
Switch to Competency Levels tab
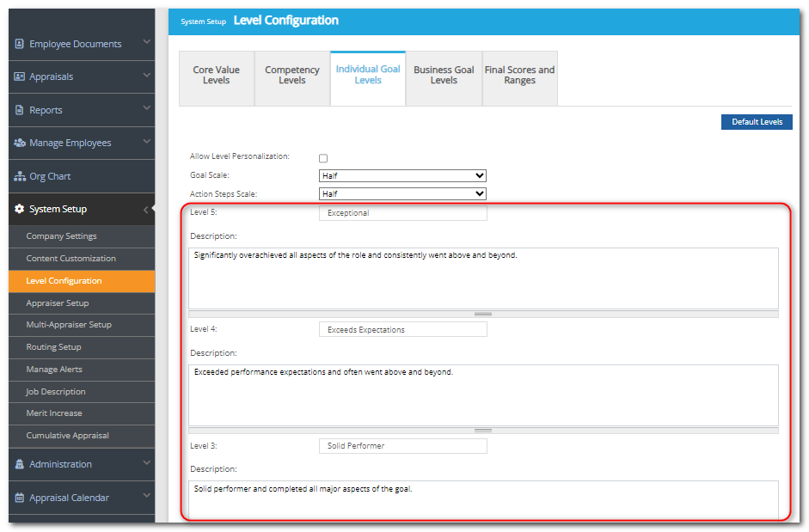(292, 78)
